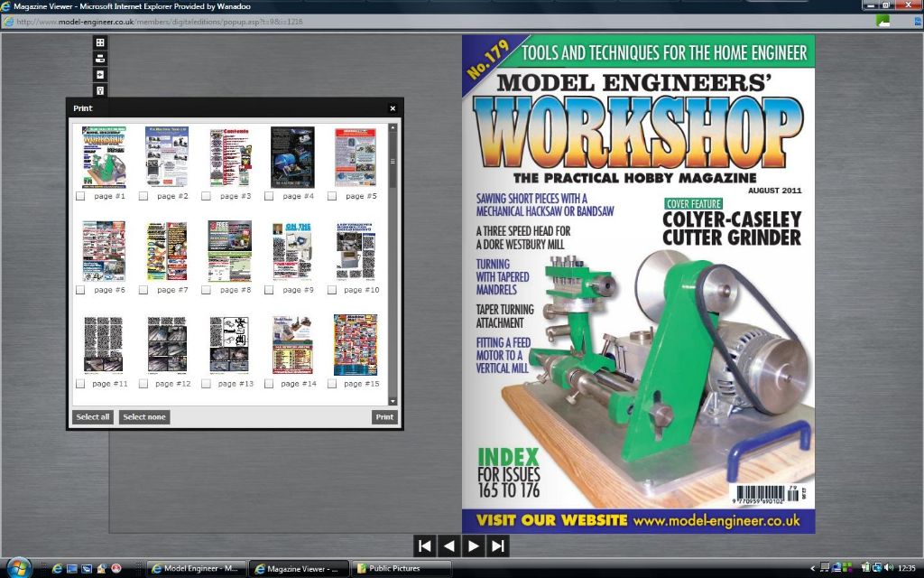Tick the checkbox for page #4
Viewport: 924px width, 578px height.
tap(269, 196)
